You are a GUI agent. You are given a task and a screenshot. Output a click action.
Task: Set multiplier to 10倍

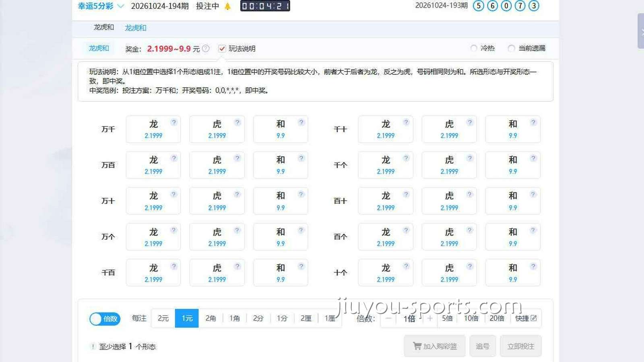pyautogui.click(x=471, y=318)
